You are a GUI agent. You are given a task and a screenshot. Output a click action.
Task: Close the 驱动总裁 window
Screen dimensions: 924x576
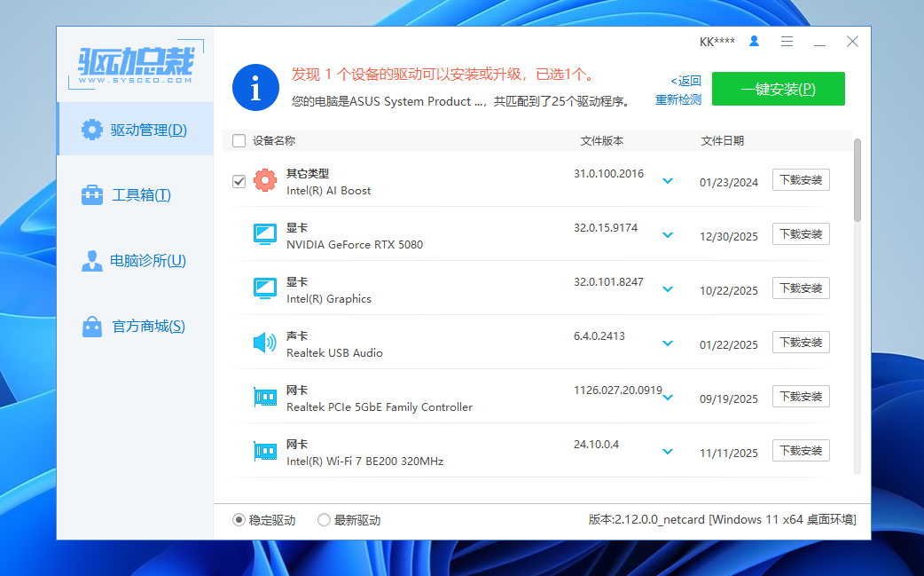tap(852, 41)
